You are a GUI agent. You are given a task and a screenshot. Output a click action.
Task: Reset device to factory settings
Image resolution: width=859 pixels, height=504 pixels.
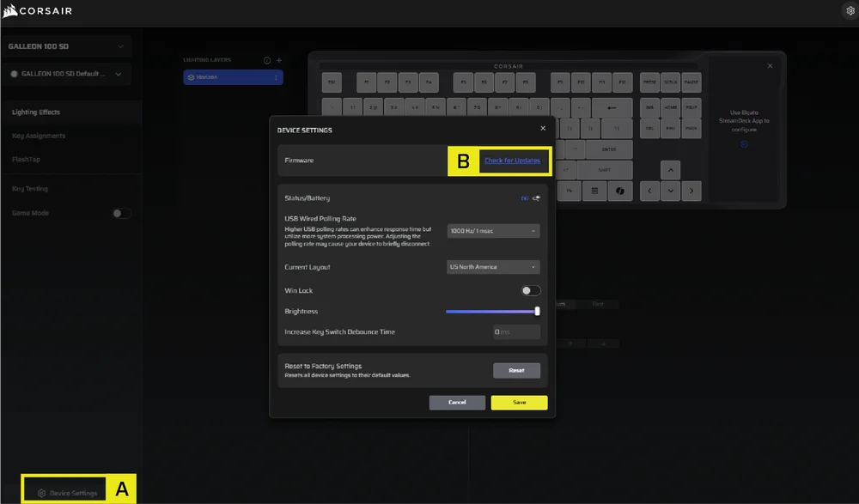516,370
